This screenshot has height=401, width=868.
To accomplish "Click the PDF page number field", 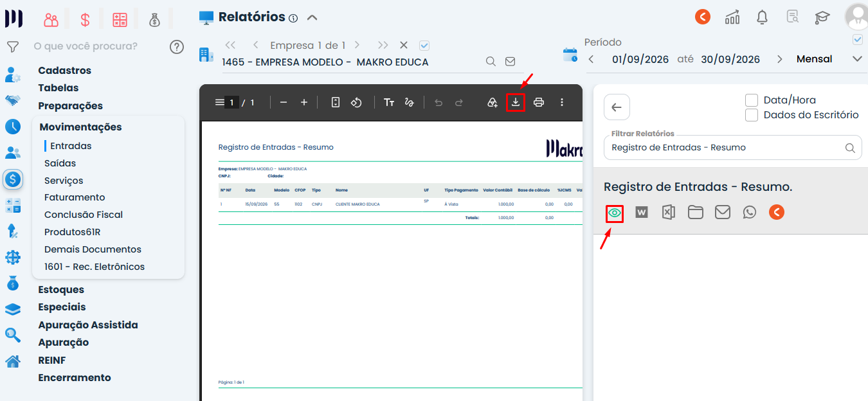I will pos(232,102).
